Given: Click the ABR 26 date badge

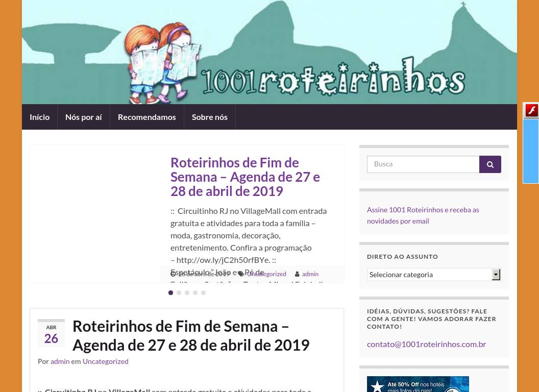Looking at the screenshot, I should [x=51, y=333].
